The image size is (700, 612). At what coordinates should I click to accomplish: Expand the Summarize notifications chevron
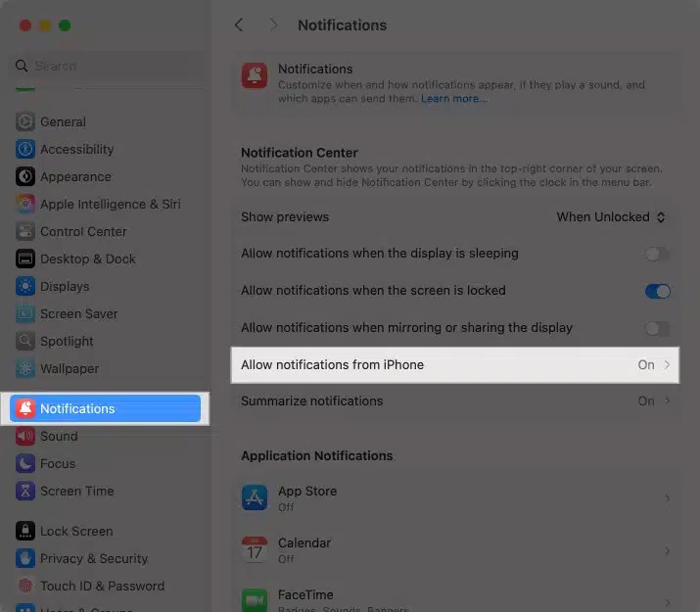coord(668,401)
